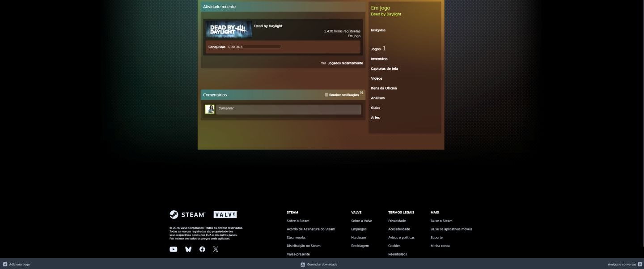Click the Steam logo in the footer
Viewport: 644px width, 269px height.
click(x=187, y=214)
